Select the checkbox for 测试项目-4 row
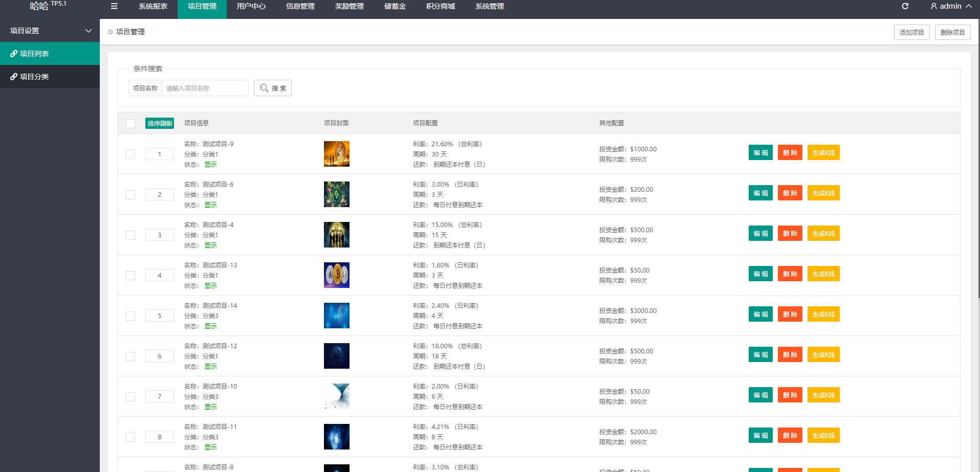Image resolution: width=980 pixels, height=472 pixels. (130, 235)
